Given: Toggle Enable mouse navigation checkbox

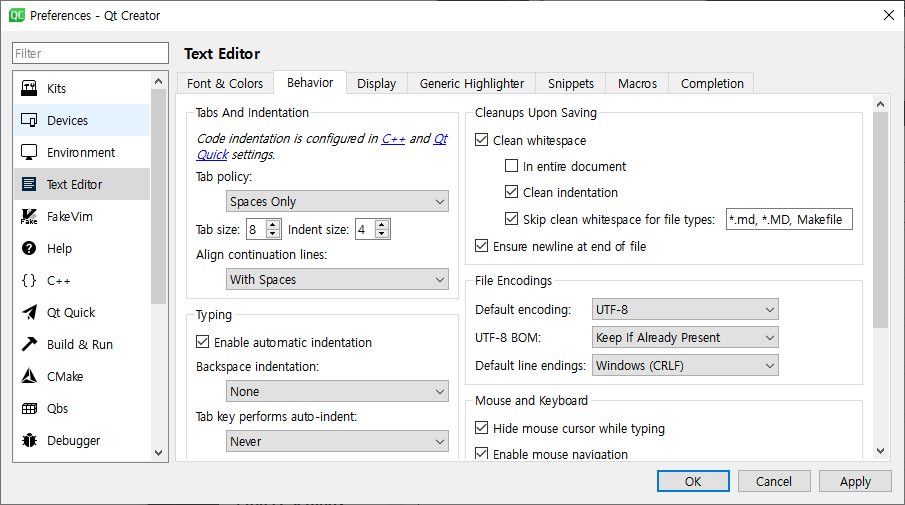Looking at the screenshot, I should pos(481,453).
